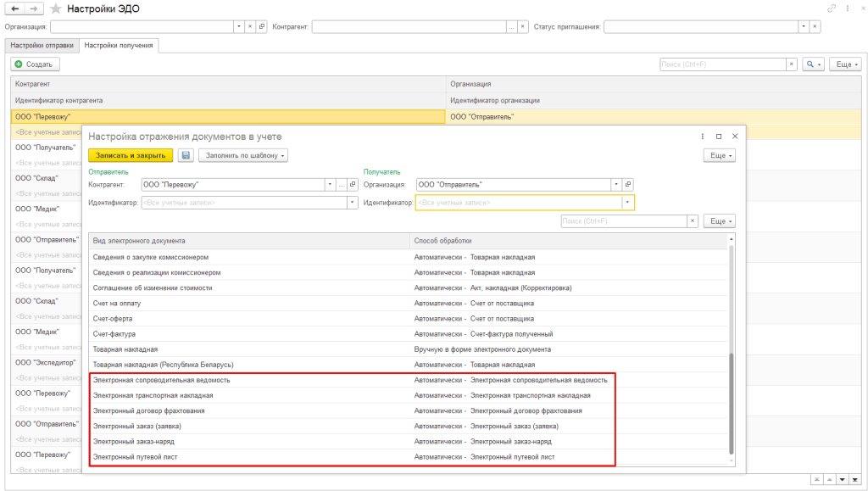Select the Счет на оплату row
The width and height of the screenshot is (868, 491).
[x=409, y=304]
